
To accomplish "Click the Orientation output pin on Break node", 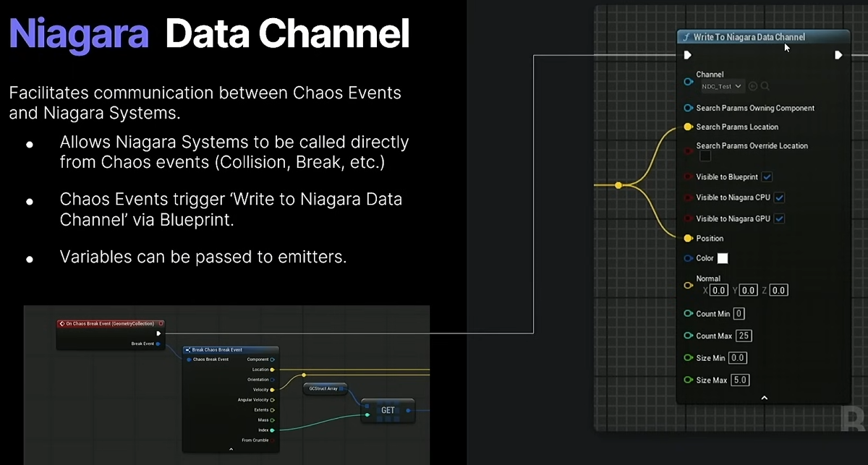I will coord(272,380).
